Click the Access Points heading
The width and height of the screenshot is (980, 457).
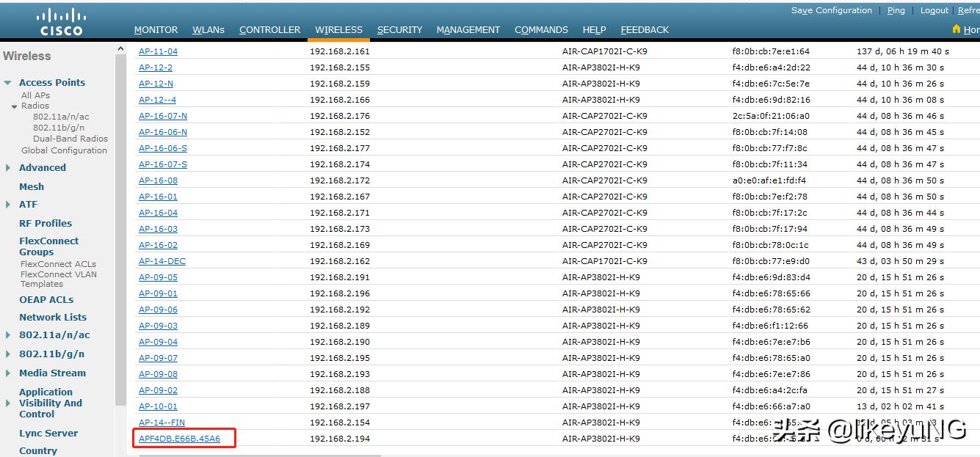pos(52,83)
